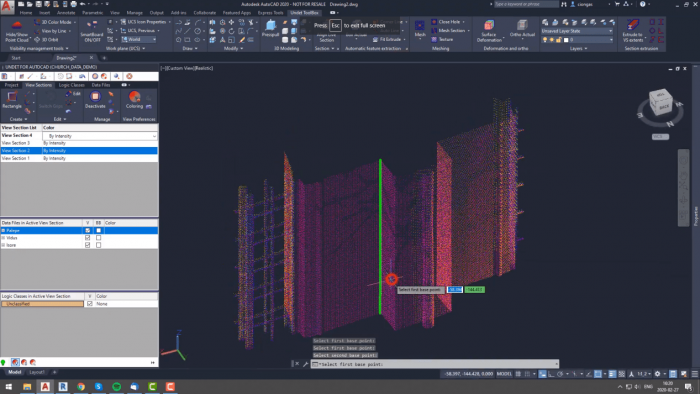Click the Undo arrow in quick access toolbar

83,4
